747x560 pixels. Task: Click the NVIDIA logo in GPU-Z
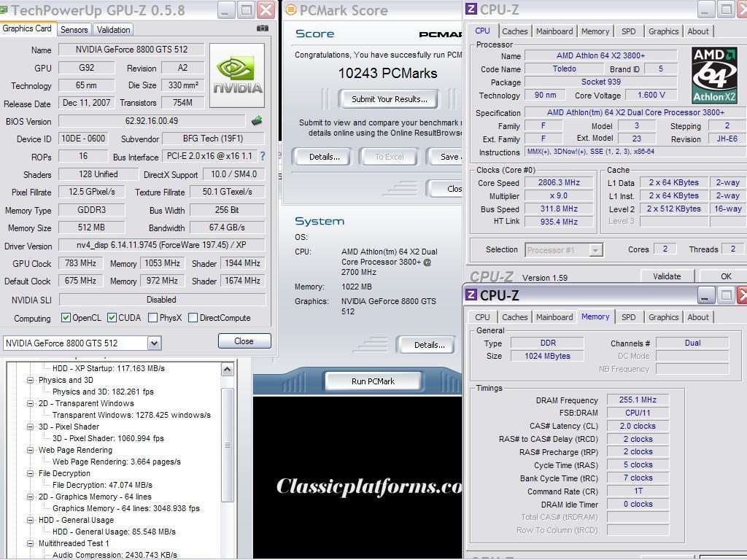coord(237,76)
